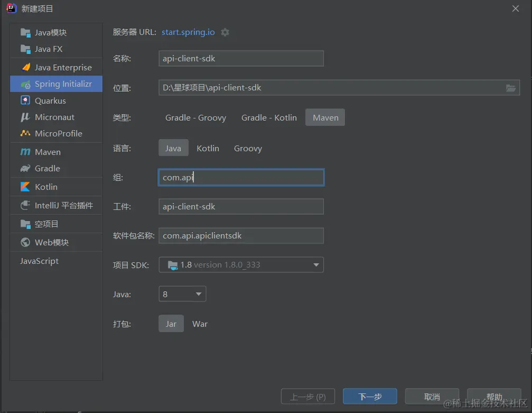
Task: Click the 帮助 button
Action: coord(494,397)
